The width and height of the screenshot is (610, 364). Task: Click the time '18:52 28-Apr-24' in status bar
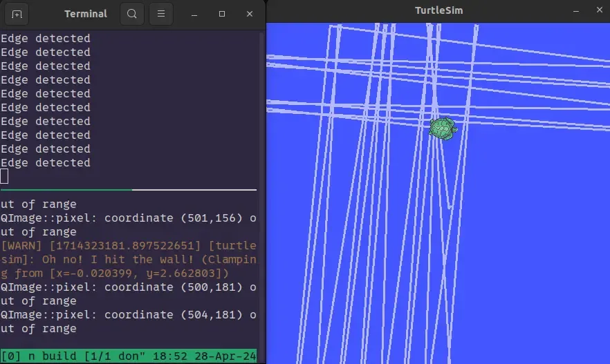pos(204,356)
